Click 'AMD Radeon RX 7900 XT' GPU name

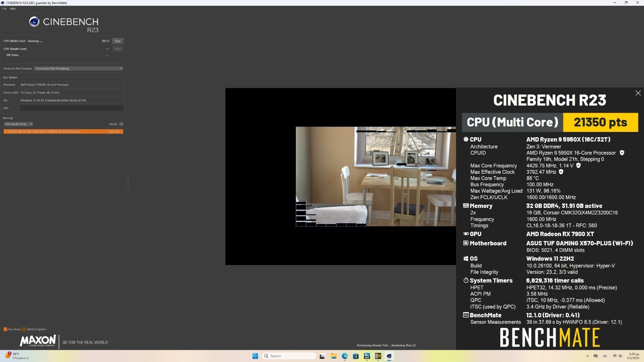coord(560,234)
